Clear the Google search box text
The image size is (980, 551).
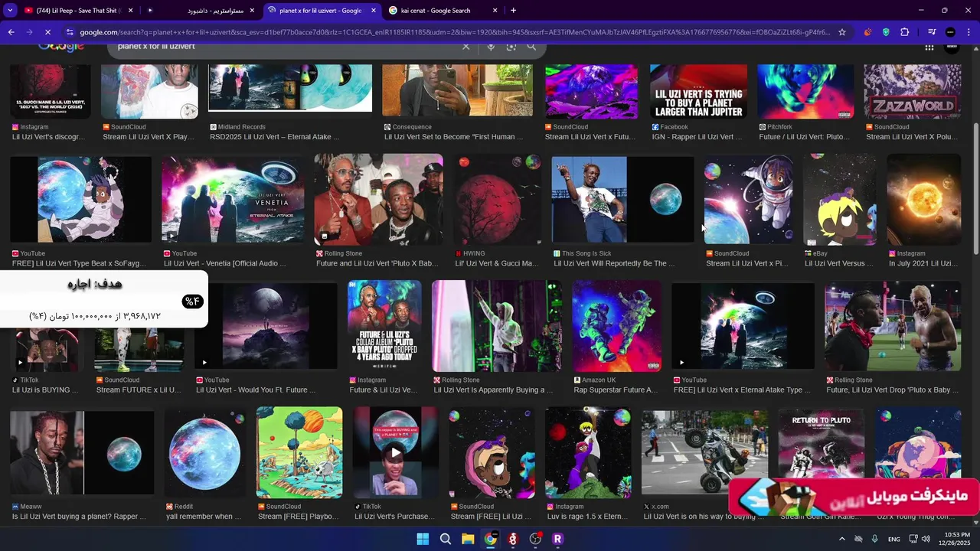pos(465,47)
